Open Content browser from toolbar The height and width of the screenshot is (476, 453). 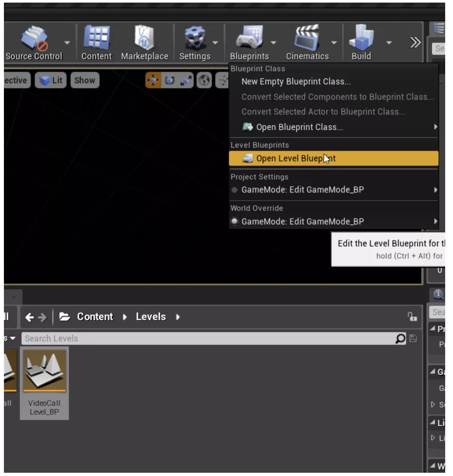coord(96,43)
